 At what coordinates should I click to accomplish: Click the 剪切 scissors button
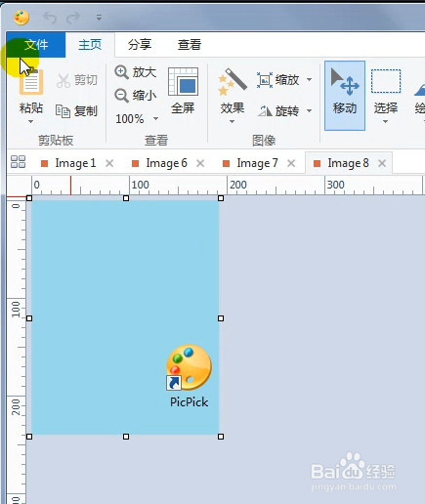tap(77, 80)
